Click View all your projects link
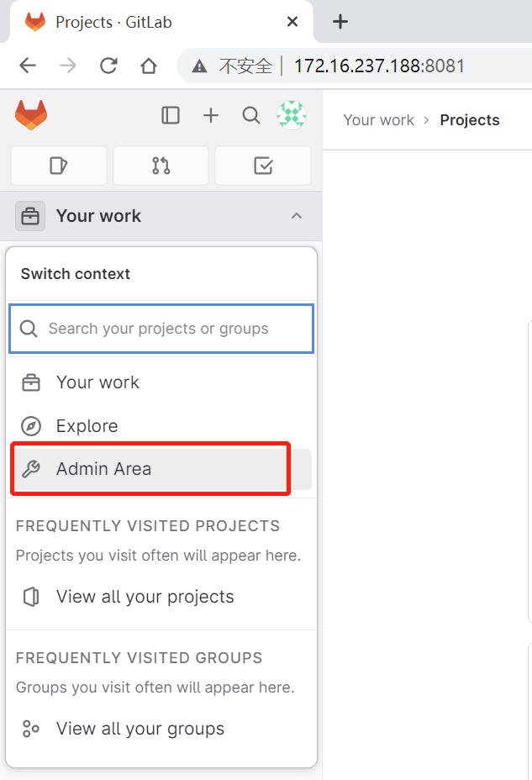The height and width of the screenshot is (780, 532). click(x=145, y=597)
